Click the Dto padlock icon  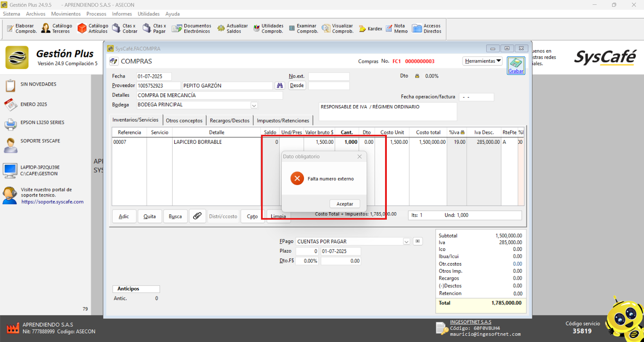pos(417,76)
